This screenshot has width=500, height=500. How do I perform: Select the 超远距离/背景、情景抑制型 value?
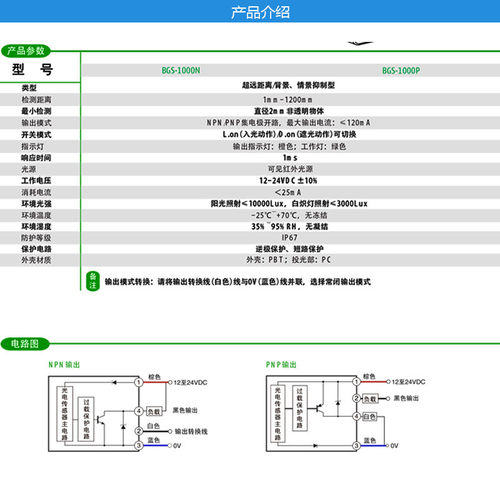(x=289, y=85)
